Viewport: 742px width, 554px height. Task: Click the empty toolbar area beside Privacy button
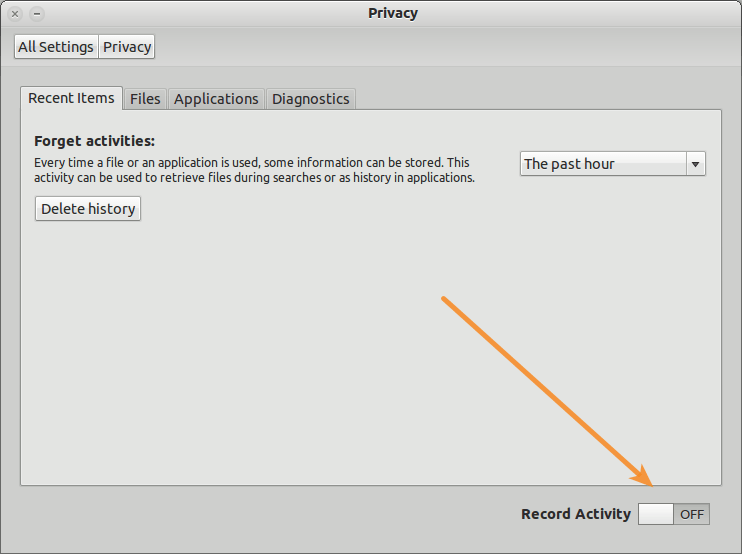click(x=450, y=47)
